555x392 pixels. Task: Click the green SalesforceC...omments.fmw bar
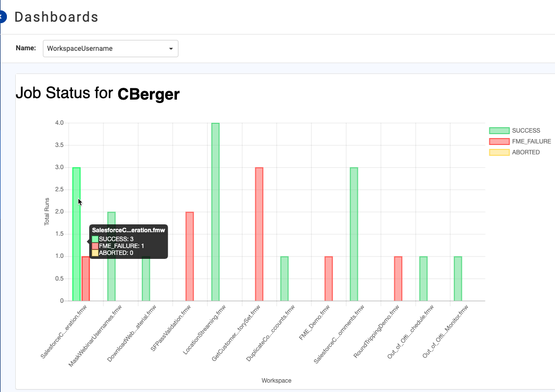point(354,234)
